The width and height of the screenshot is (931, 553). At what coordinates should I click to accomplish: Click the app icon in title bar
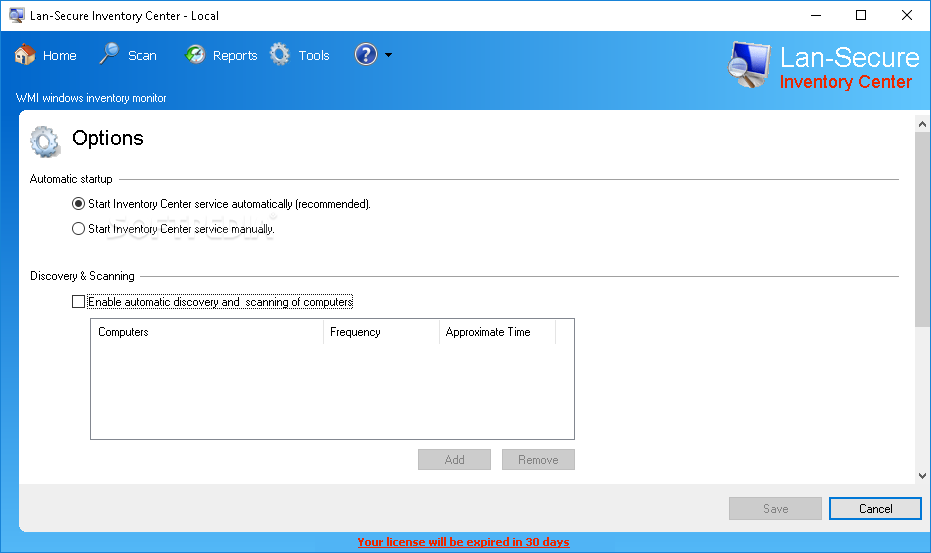17,15
